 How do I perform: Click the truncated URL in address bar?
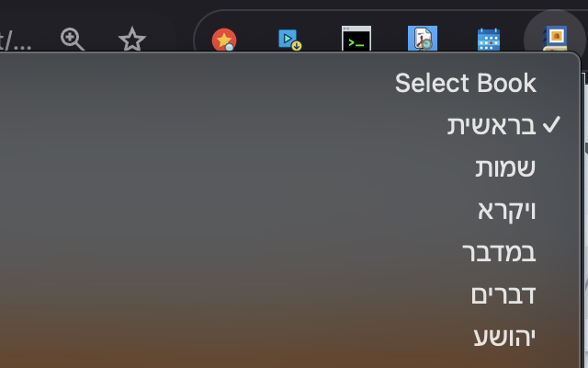[15, 40]
